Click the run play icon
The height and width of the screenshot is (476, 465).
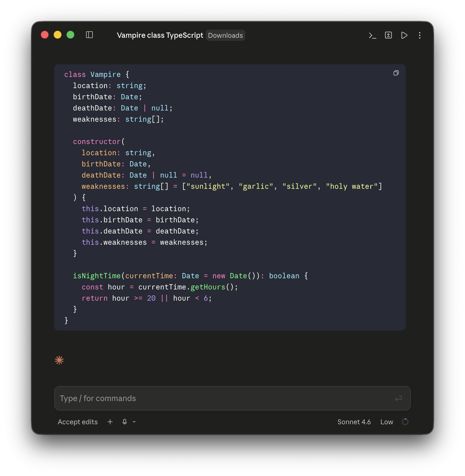point(404,35)
